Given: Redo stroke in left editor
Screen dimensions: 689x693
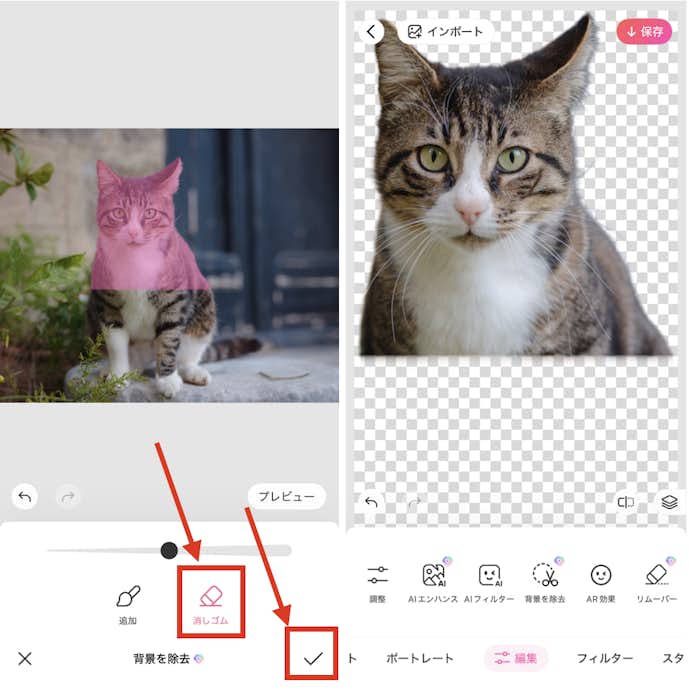Looking at the screenshot, I should (x=68, y=497).
